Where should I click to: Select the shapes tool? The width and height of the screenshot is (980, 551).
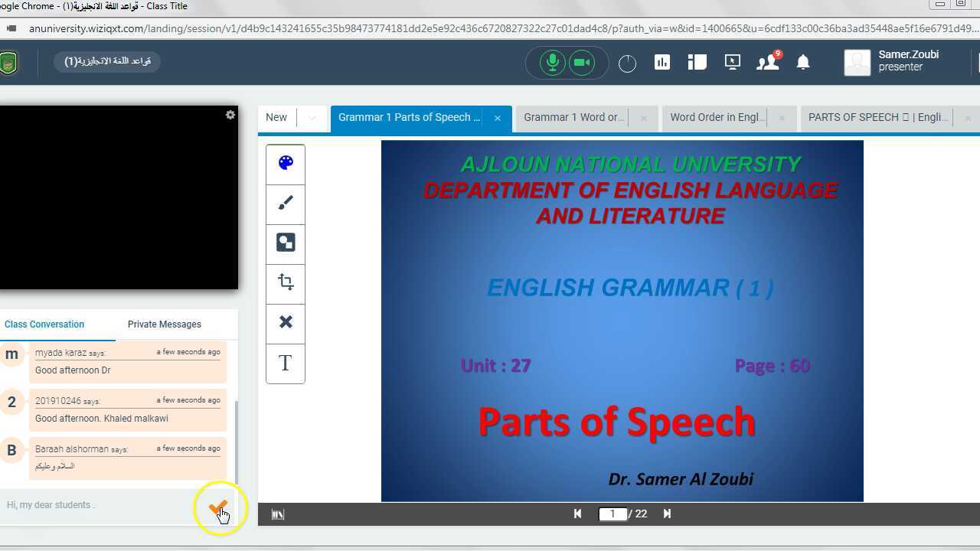point(286,243)
